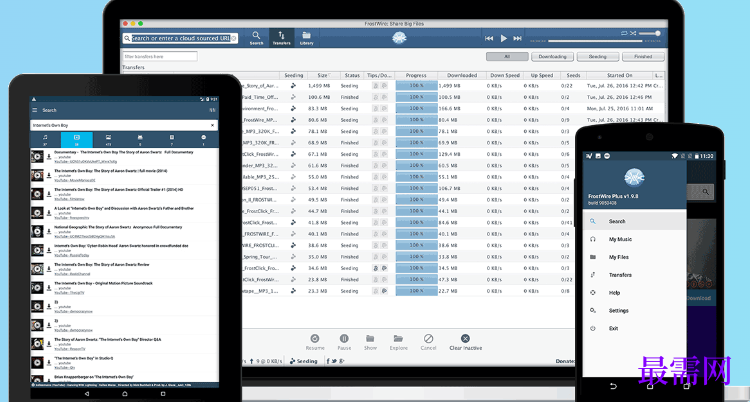
Task: Filter transfers by Seeding
Action: 597,56
